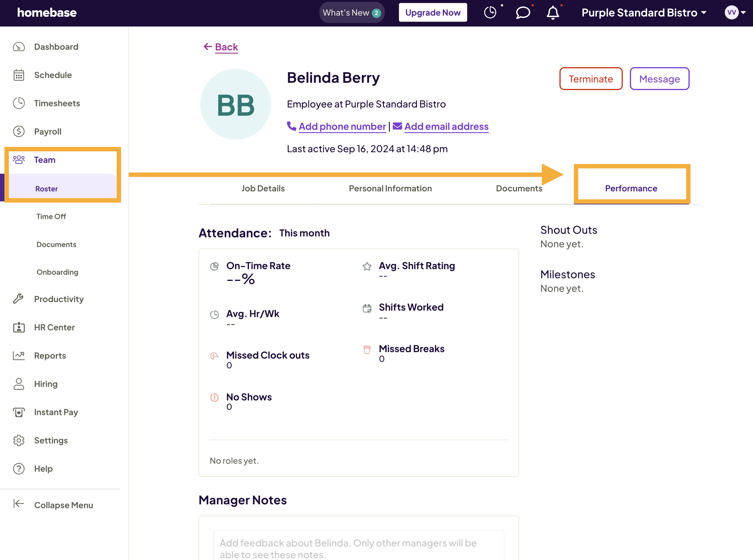Click the Help question mark icon
The image size is (753, 560).
(x=19, y=469)
